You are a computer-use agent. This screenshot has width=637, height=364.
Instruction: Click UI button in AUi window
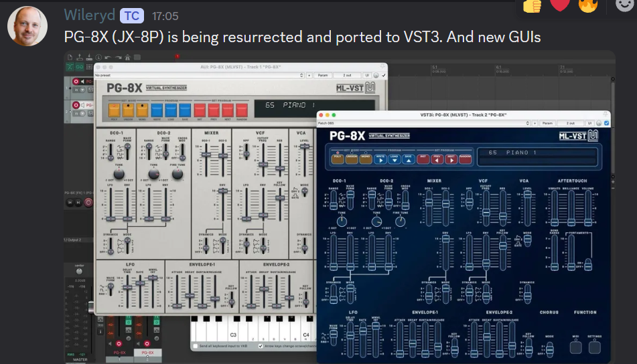point(367,75)
